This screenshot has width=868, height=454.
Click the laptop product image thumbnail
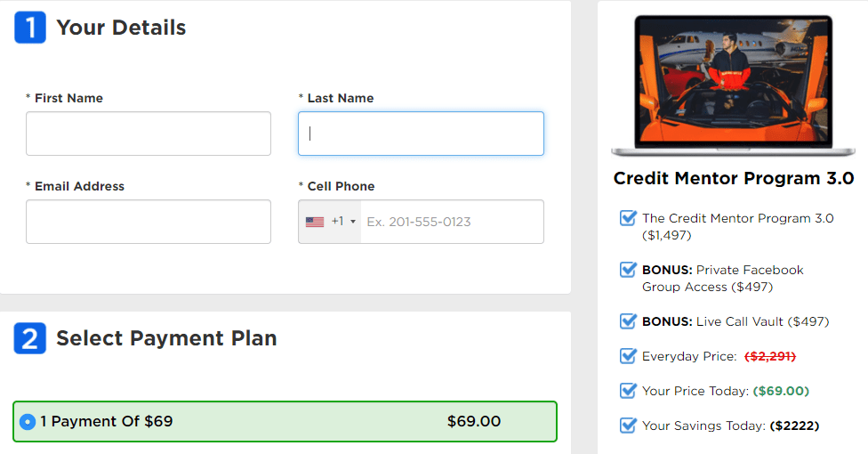tap(733, 85)
